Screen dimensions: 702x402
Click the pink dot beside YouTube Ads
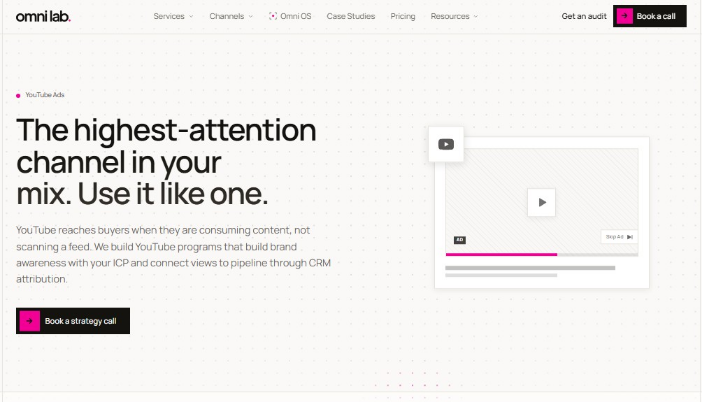coord(18,95)
